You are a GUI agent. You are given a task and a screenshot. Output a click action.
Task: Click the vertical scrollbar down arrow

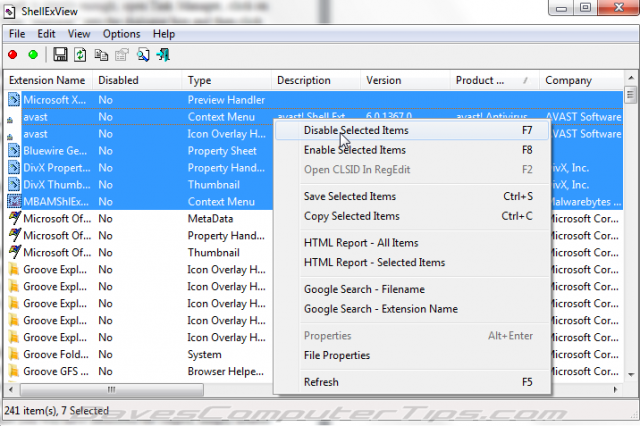[x=631, y=375]
